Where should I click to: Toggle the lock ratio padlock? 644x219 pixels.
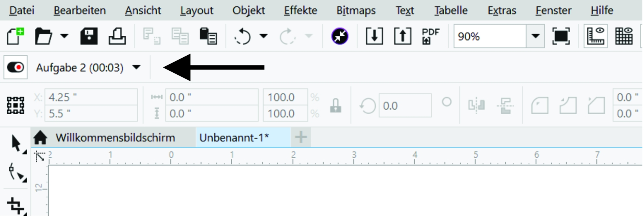coord(335,106)
